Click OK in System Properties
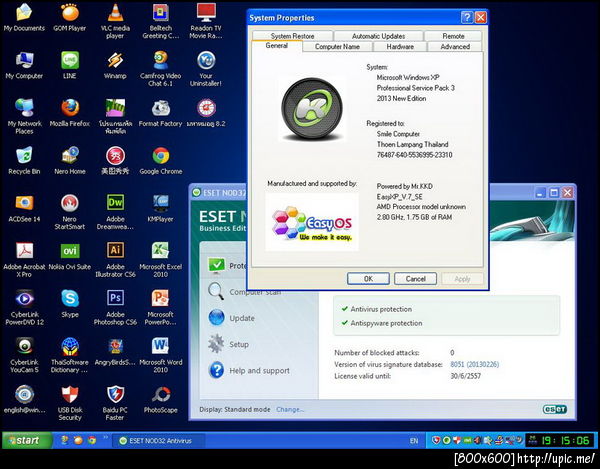600x469 pixels. pos(368,279)
